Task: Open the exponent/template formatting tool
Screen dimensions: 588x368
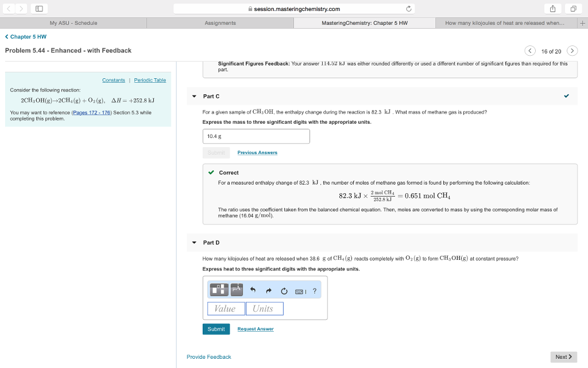Action: tap(219, 289)
